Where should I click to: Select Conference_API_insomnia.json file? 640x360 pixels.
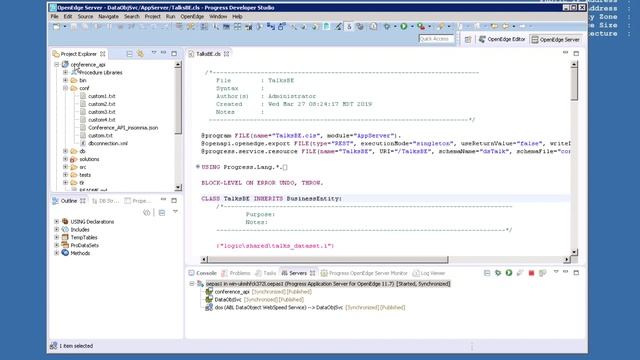coord(123,128)
